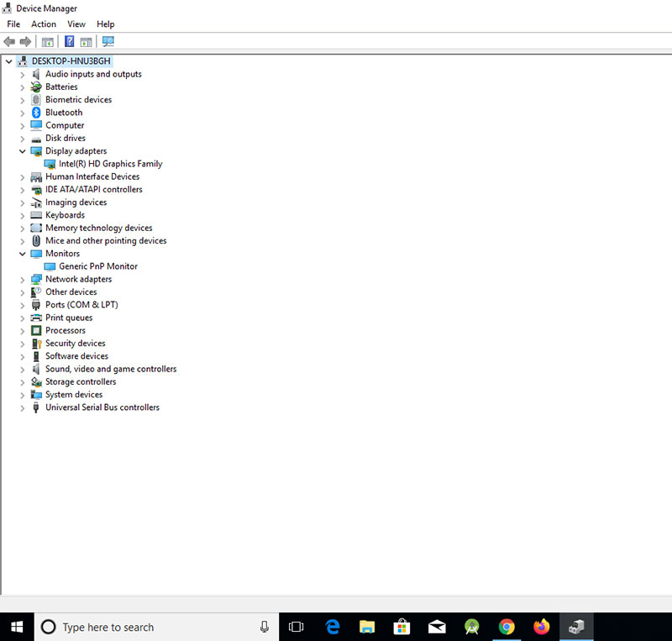The height and width of the screenshot is (641, 672).
Task: Select the Computer category label
Action: 65,125
